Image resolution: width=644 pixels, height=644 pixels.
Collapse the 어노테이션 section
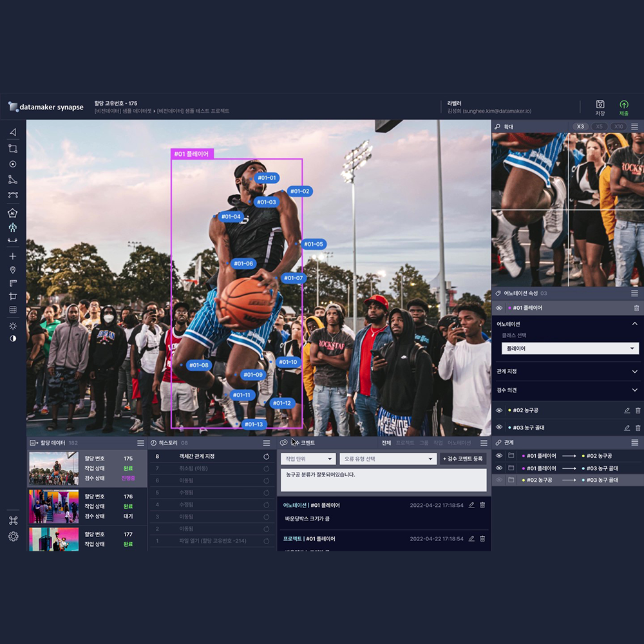coord(634,324)
